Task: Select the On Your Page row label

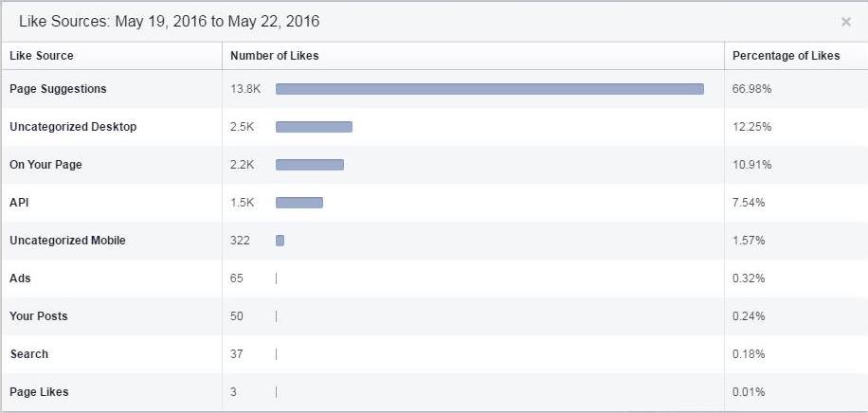Action: pyautogui.click(x=45, y=165)
